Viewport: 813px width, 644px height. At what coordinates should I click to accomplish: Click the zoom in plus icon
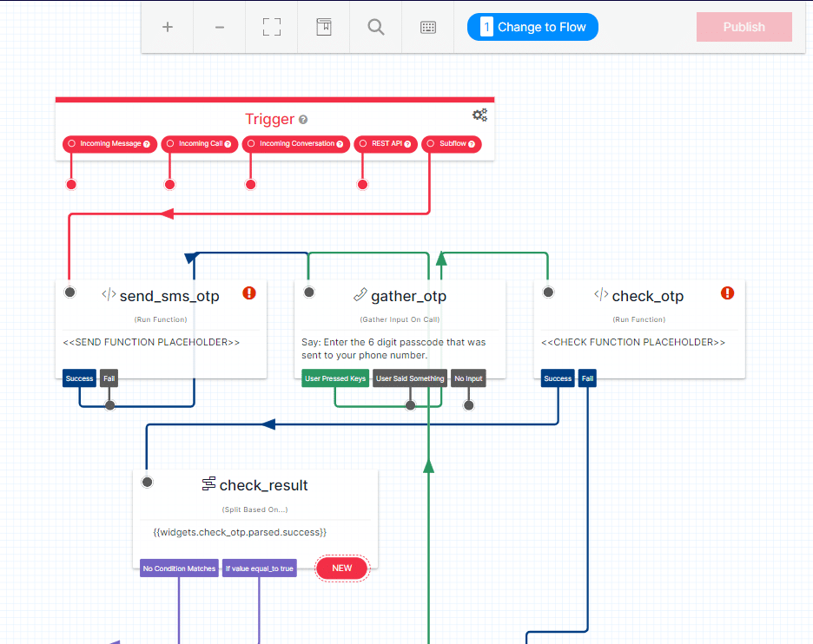pos(168,27)
